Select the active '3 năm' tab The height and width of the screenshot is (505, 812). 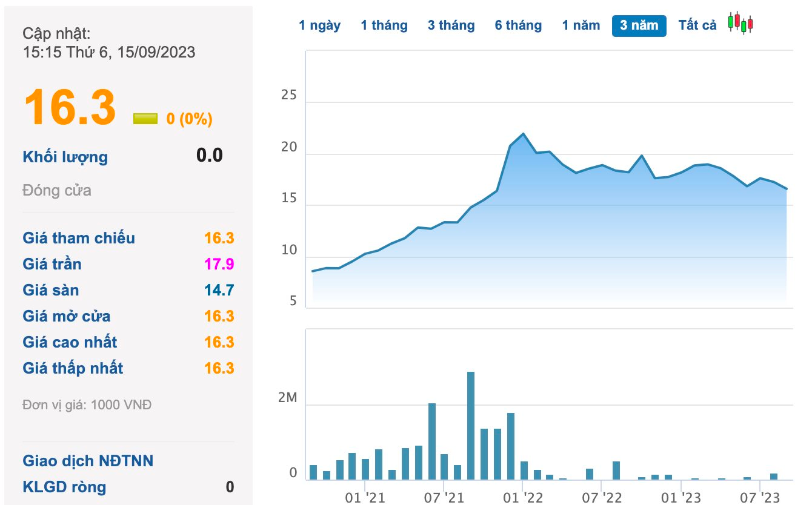tap(639, 25)
